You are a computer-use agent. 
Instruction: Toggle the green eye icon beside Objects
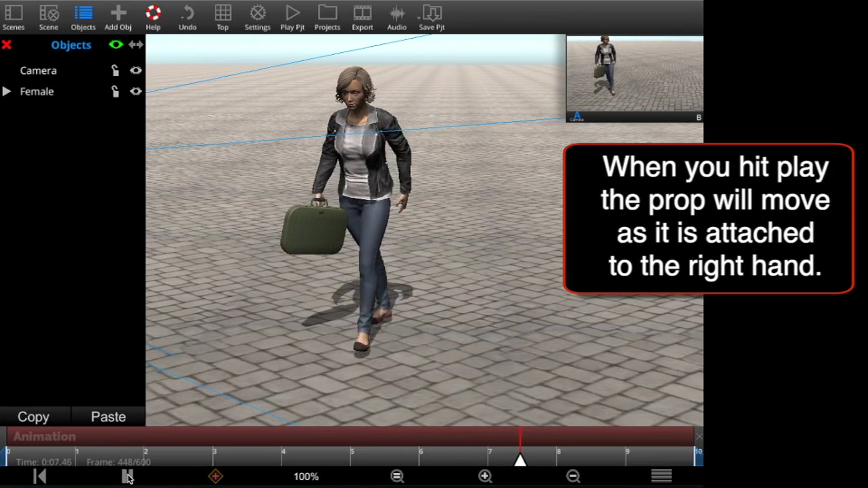tap(116, 45)
